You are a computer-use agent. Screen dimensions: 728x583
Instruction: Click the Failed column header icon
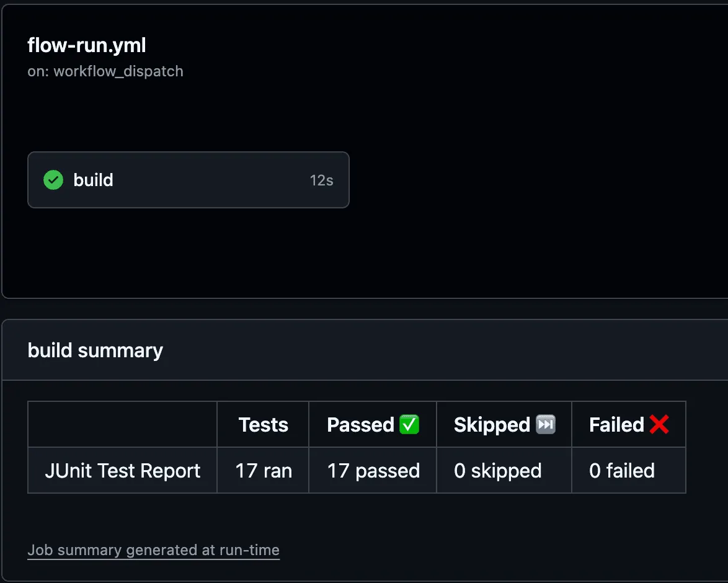(659, 424)
